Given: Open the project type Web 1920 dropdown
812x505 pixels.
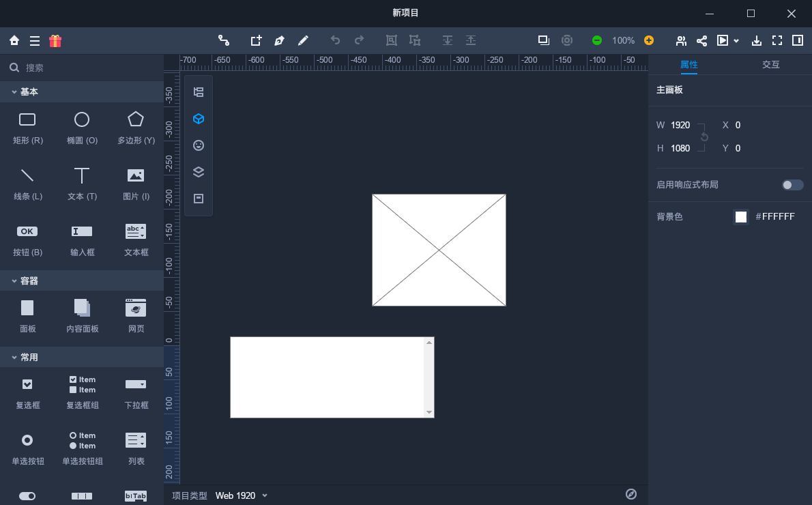Looking at the screenshot, I should coord(242,495).
